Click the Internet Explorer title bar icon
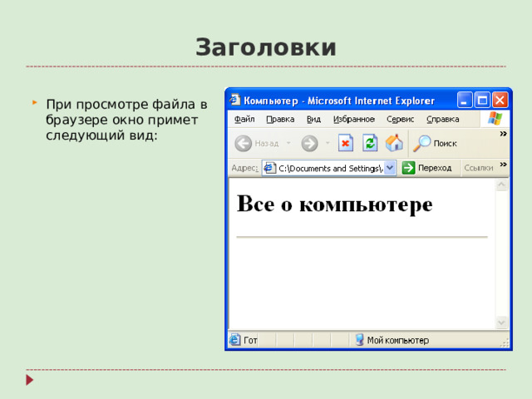This screenshot has width=532, height=399. tap(234, 100)
